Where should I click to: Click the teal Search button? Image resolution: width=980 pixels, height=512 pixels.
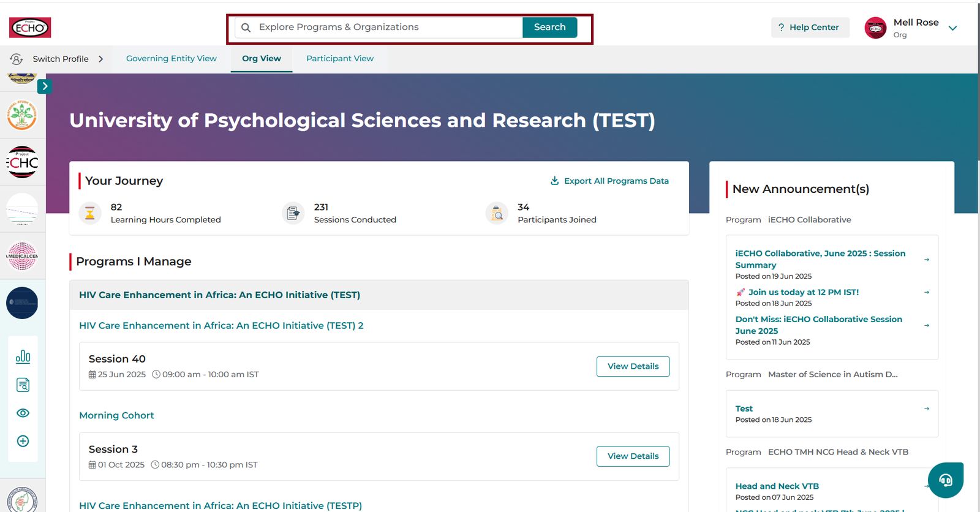(549, 28)
